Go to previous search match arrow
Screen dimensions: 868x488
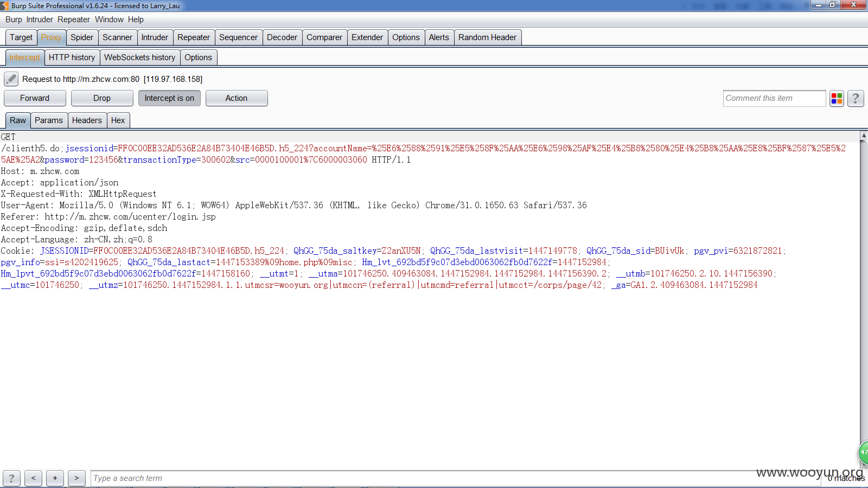[x=33, y=478]
